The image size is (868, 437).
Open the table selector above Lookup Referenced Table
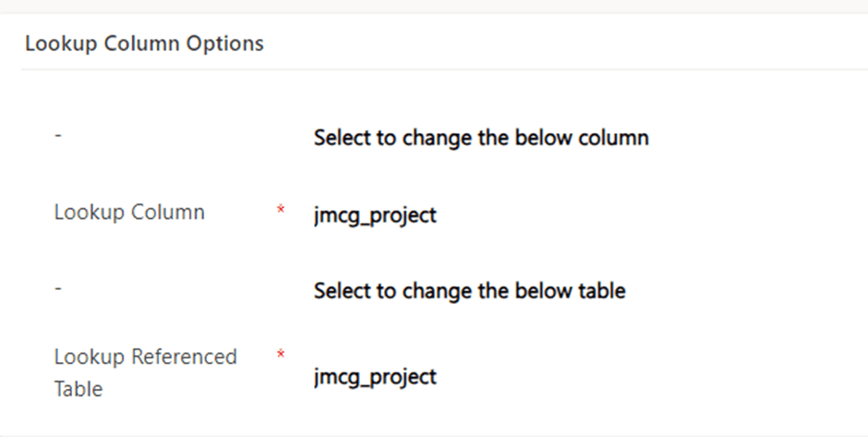coord(469,291)
